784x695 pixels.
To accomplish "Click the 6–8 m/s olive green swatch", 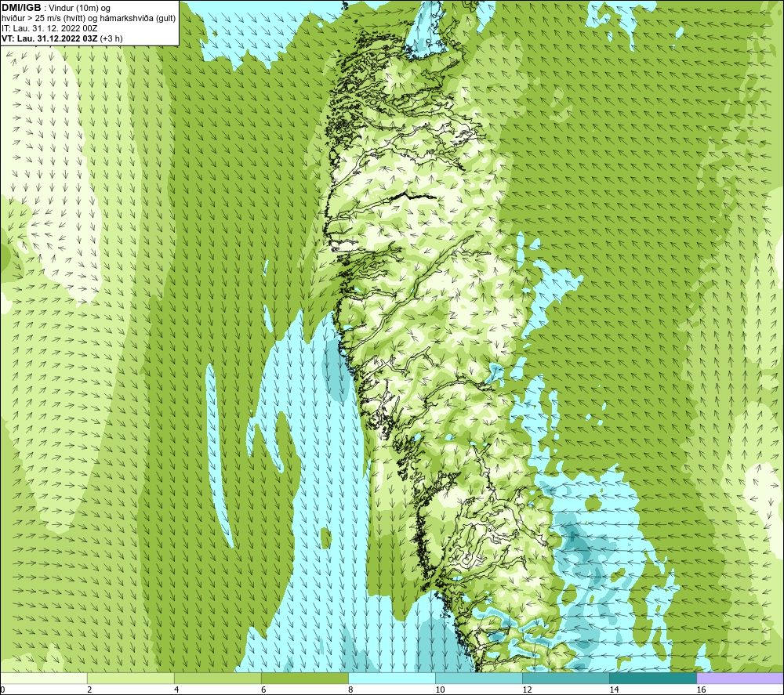I will [304, 678].
